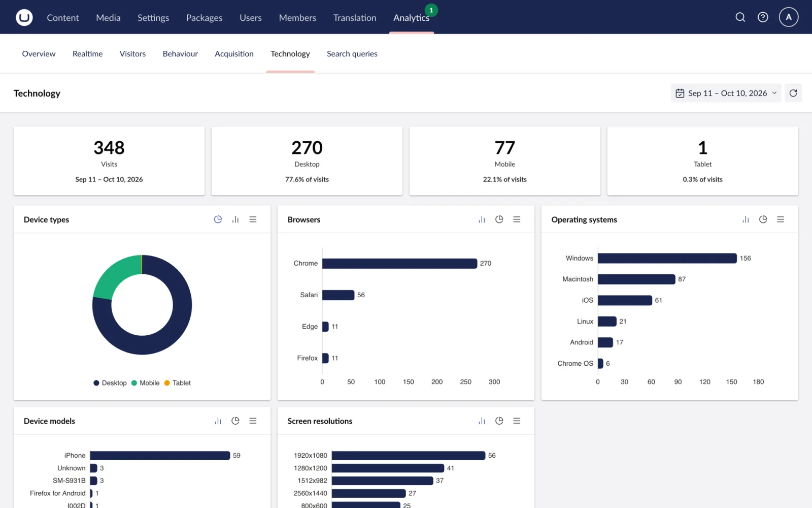Image resolution: width=812 pixels, height=508 pixels.
Task: Switch to the Search queries tab
Action: (352, 54)
